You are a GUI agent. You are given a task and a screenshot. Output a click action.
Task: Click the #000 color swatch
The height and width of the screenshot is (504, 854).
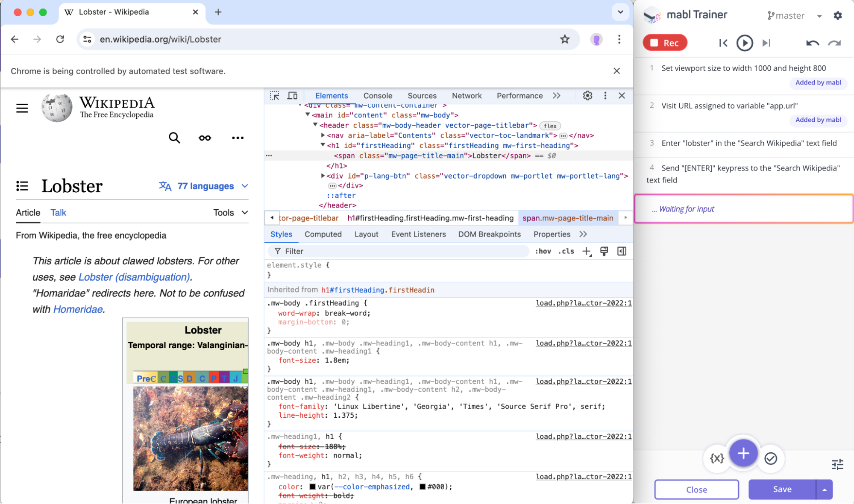point(422,486)
